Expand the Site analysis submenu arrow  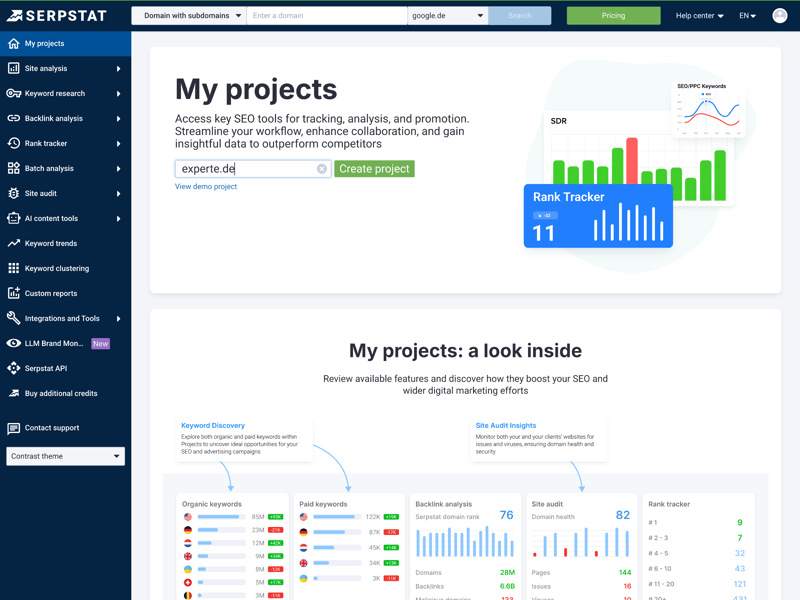[x=118, y=68]
